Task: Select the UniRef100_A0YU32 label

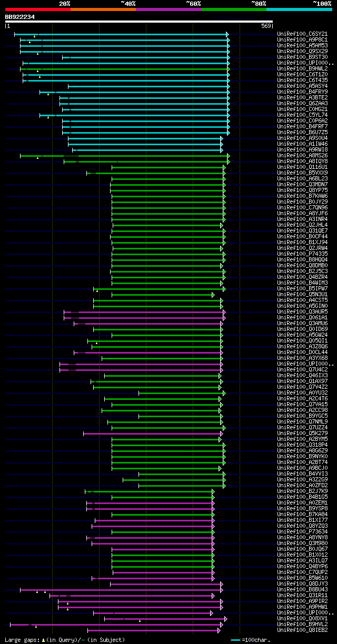Action: 302,393
